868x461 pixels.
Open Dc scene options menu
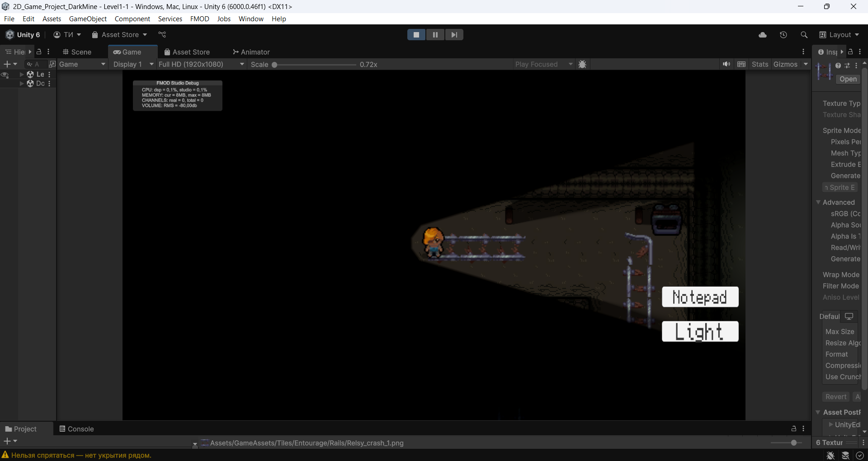pos(49,84)
